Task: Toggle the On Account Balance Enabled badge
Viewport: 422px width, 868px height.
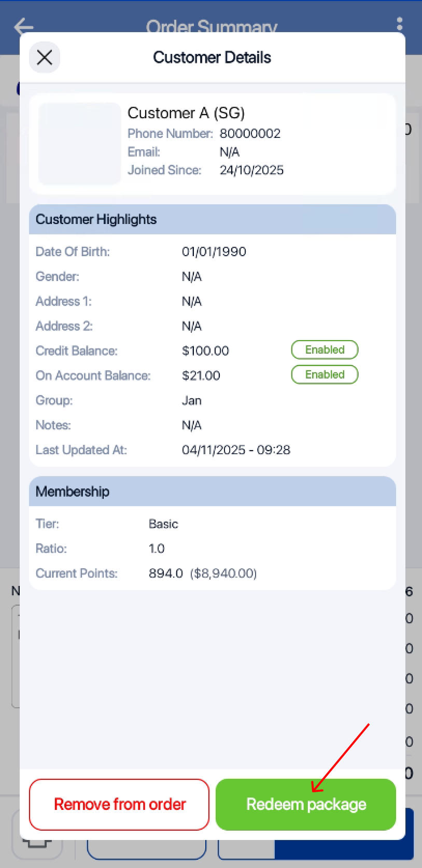Action: 325,375
